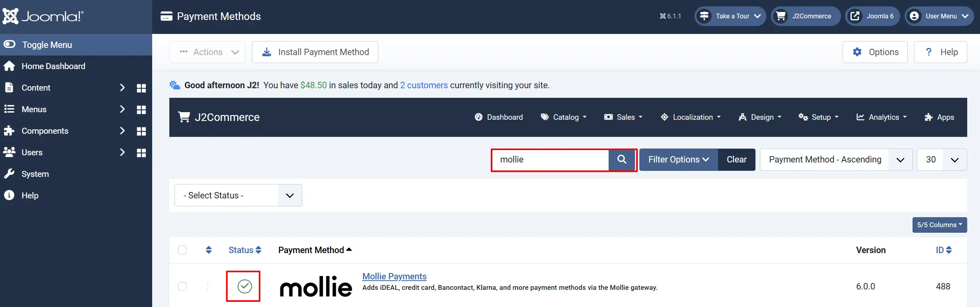Click the Users group icon in sidebar
Viewport: 980px width, 307px height.
(9, 152)
